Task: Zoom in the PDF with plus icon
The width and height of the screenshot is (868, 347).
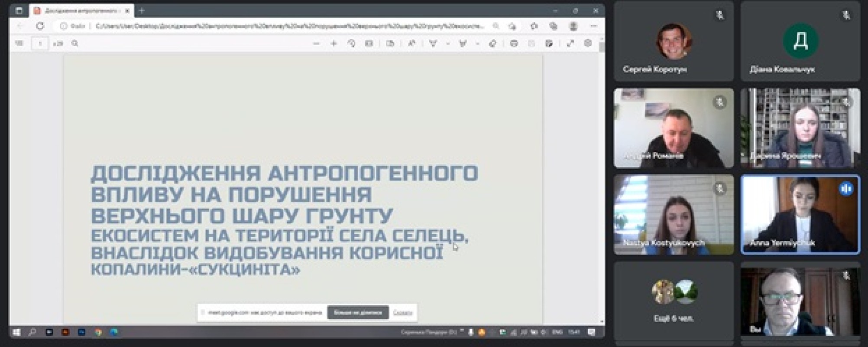Action: tap(334, 43)
